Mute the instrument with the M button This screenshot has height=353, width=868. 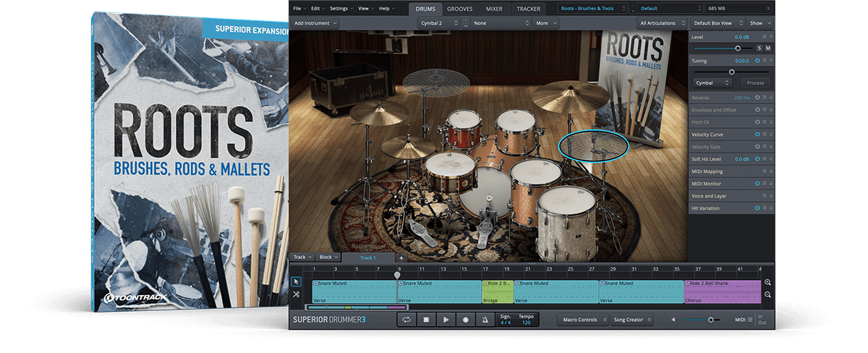767,48
